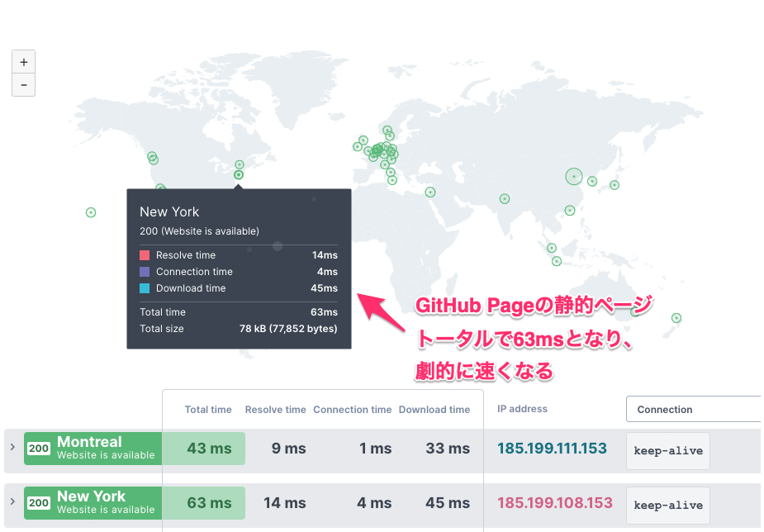The width and height of the screenshot is (764, 532).
Task: Select the India map marker
Action: tap(504, 198)
